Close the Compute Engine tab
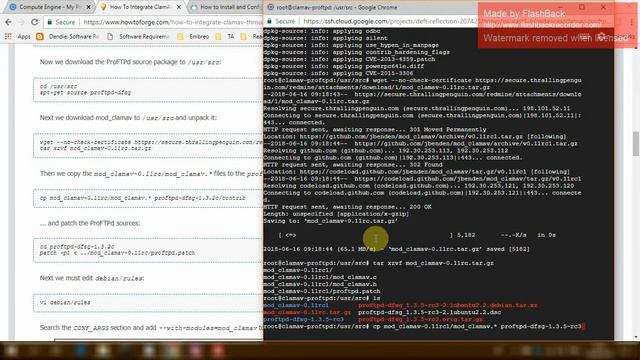 pos(88,7)
